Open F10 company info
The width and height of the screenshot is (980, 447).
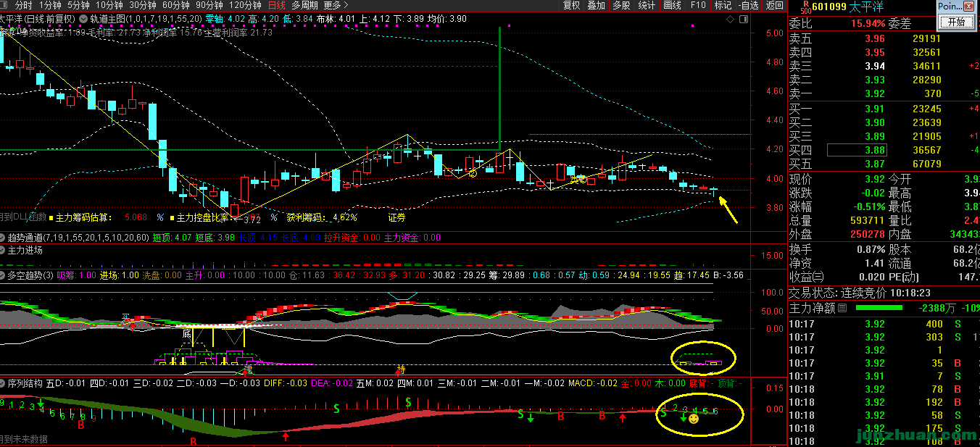point(698,5)
